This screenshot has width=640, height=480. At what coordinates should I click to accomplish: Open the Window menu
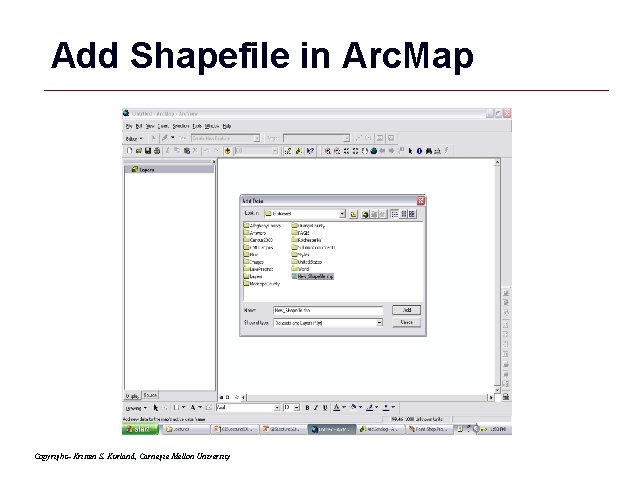(x=212, y=126)
